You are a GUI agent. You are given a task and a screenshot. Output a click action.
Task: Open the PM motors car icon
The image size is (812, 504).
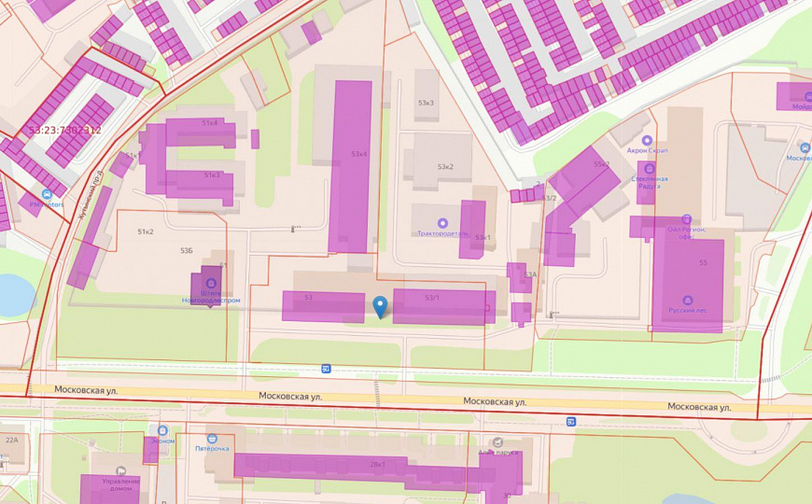[x=47, y=194]
